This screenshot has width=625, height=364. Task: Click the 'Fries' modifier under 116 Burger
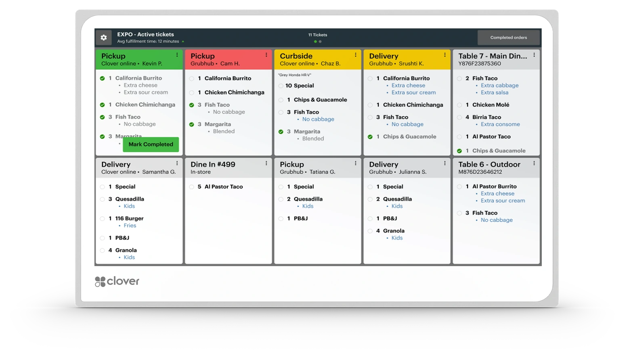pyautogui.click(x=130, y=226)
